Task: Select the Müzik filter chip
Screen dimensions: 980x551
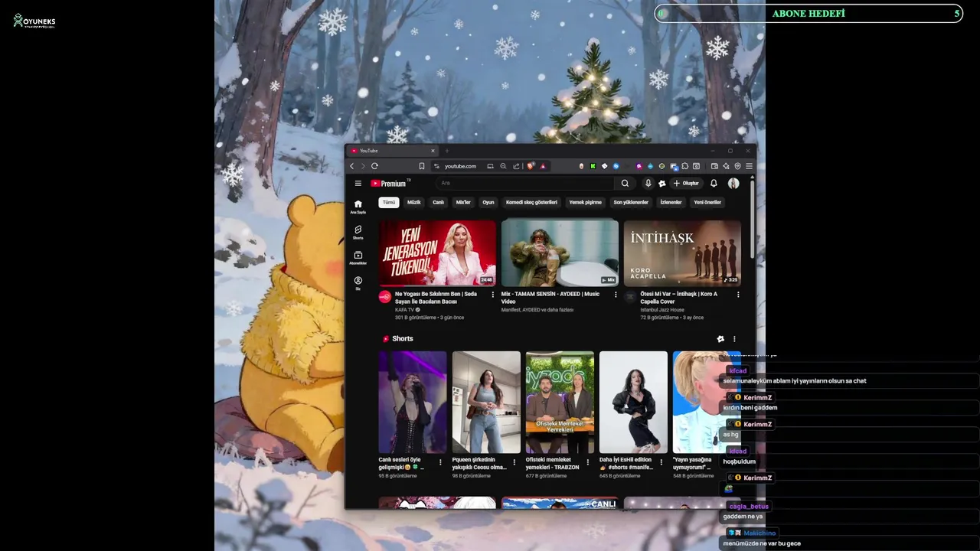Action: [414, 202]
